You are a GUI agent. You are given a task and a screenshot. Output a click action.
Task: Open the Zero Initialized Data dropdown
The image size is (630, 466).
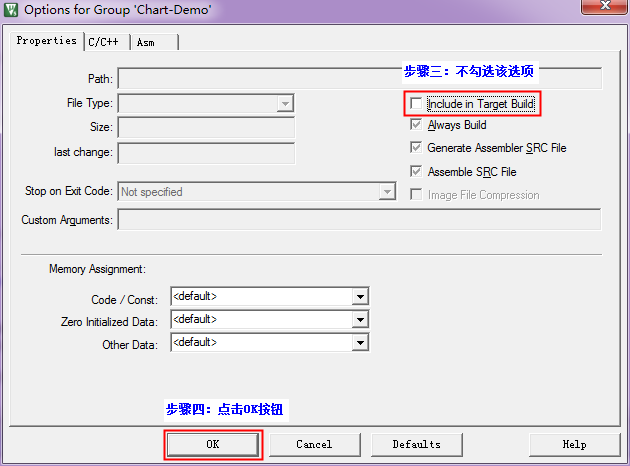(x=360, y=320)
